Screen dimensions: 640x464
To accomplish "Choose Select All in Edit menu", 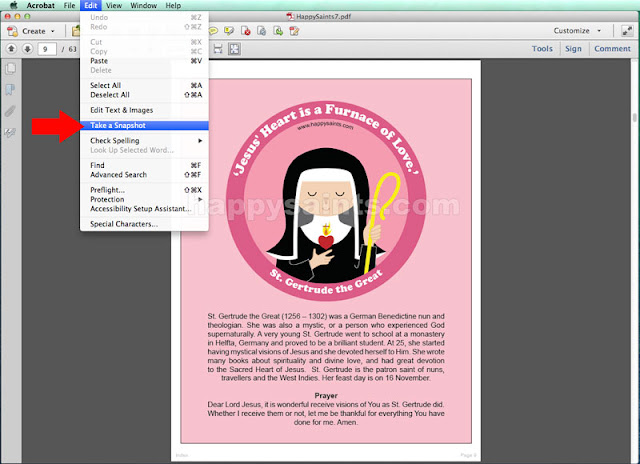I will 144,85.
